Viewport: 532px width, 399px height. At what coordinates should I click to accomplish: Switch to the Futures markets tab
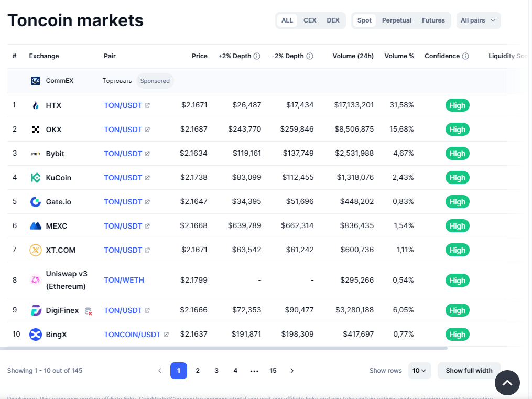tap(433, 20)
